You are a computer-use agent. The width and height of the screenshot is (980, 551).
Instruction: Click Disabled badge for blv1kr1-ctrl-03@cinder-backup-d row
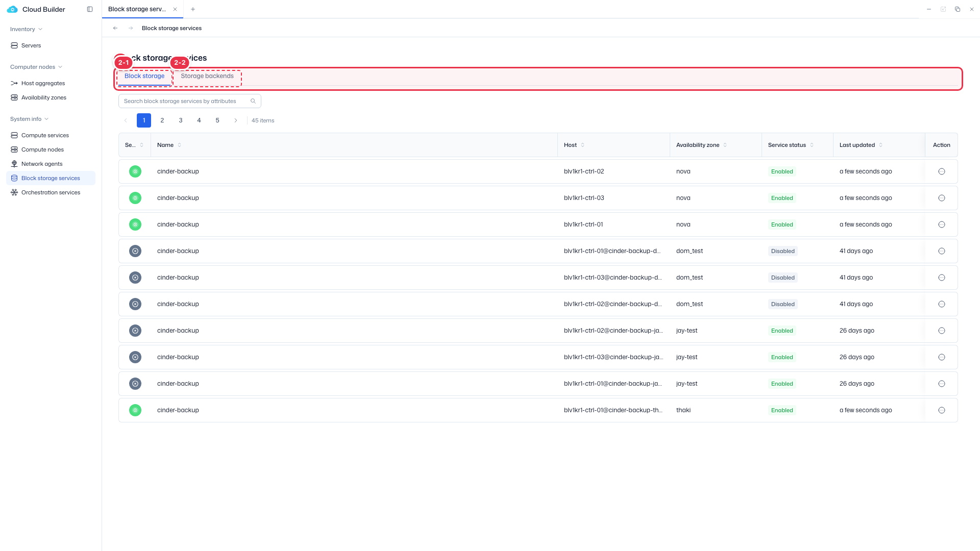[x=783, y=278]
